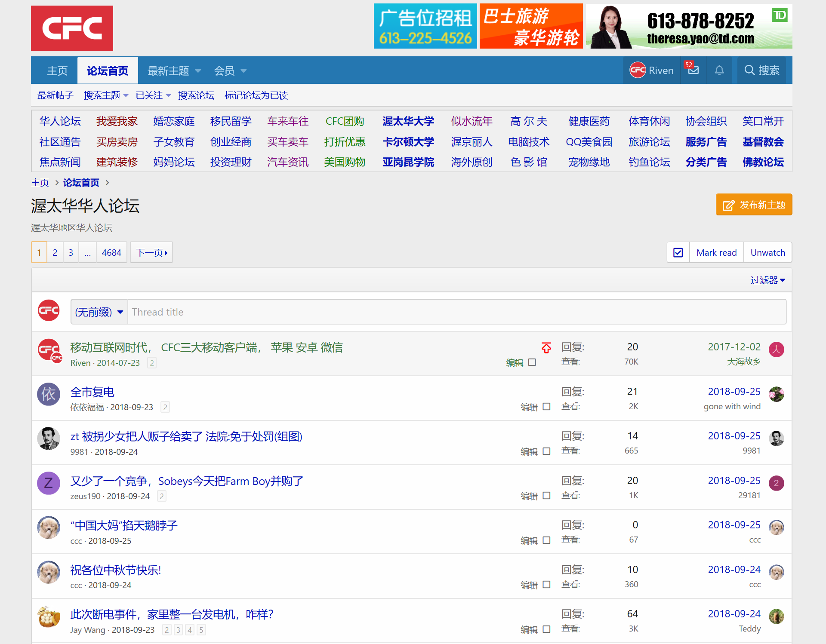
Task: Click the compose icon on 发布新主题 button
Action: pos(728,205)
